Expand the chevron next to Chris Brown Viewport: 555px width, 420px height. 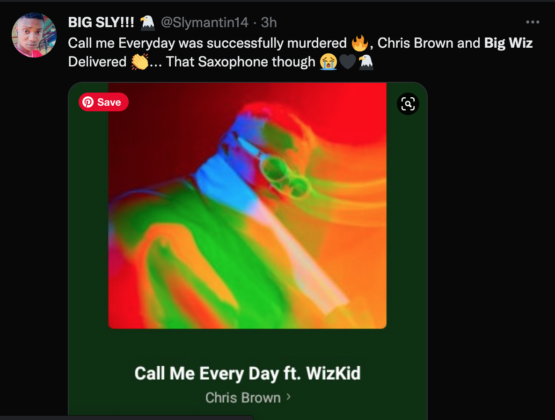[x=289, y=397]
